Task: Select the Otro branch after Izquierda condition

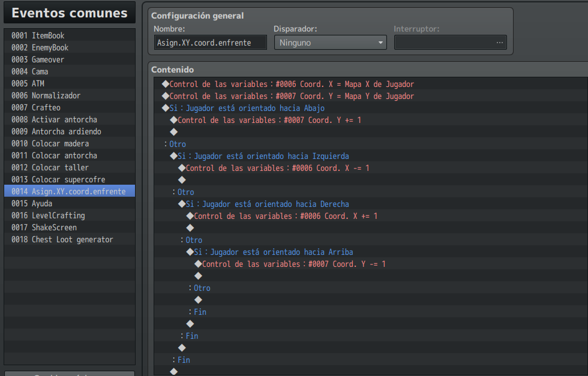Action: point(371,192)
